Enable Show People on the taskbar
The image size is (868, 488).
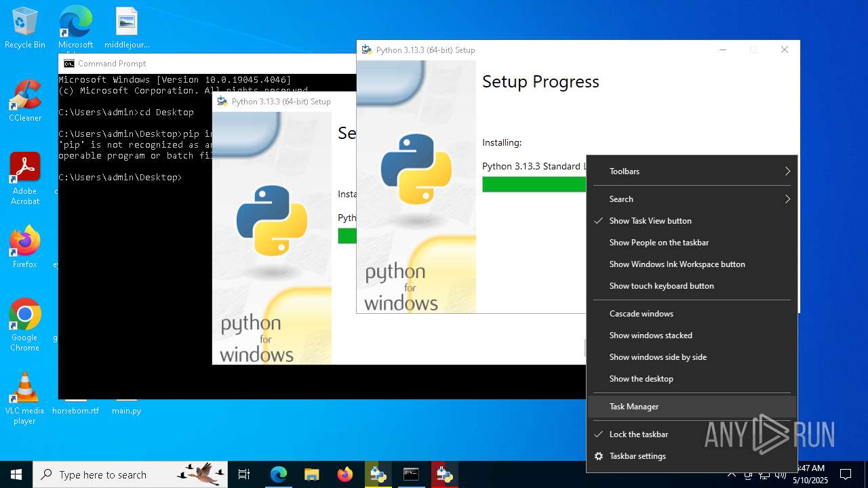[x=692, y=243]
